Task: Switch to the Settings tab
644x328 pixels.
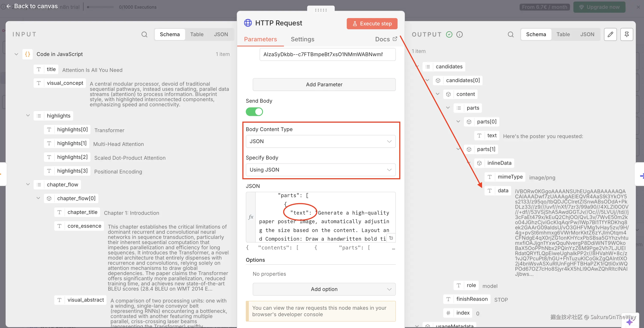Action: tap(302, 39)
